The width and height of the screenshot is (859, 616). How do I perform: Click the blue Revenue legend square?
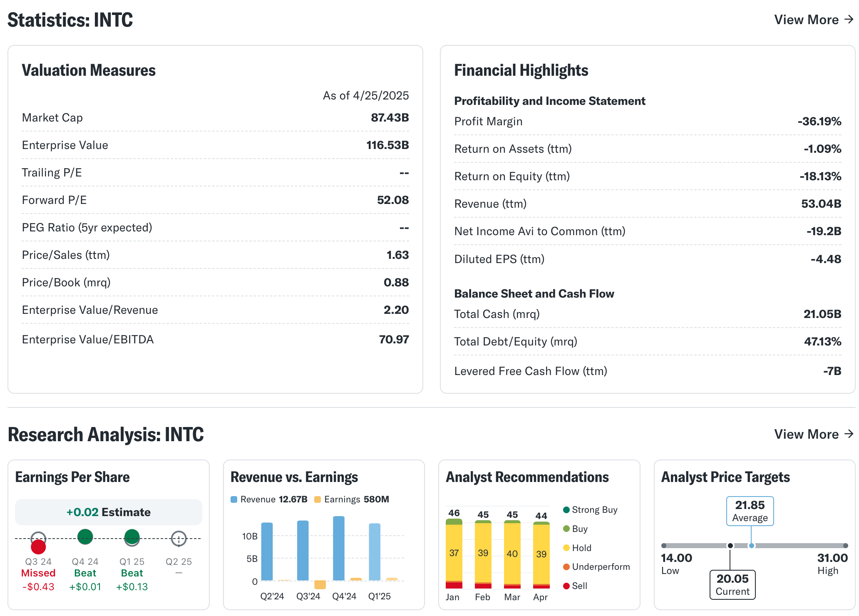(x=234, y=499)
